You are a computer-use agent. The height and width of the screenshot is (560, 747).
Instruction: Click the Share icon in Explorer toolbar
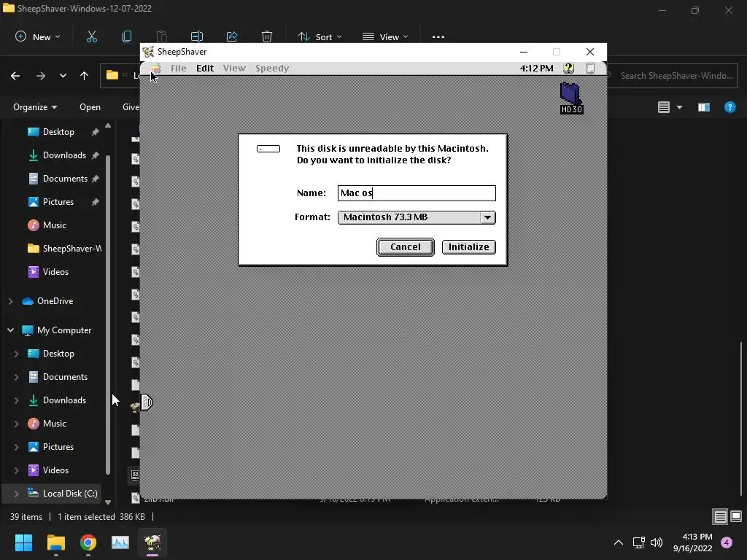coord(232,36)
